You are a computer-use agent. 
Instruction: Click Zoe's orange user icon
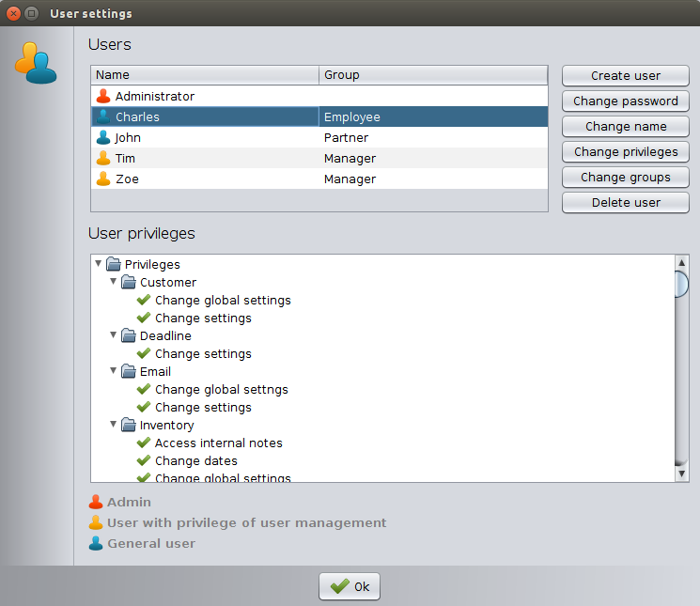(103, 179)
